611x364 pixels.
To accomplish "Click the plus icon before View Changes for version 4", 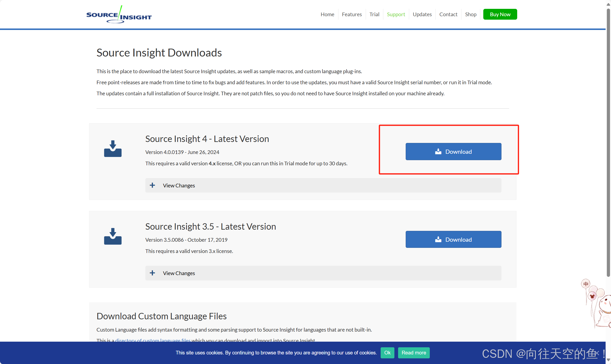I will click(x=153, y=185).
